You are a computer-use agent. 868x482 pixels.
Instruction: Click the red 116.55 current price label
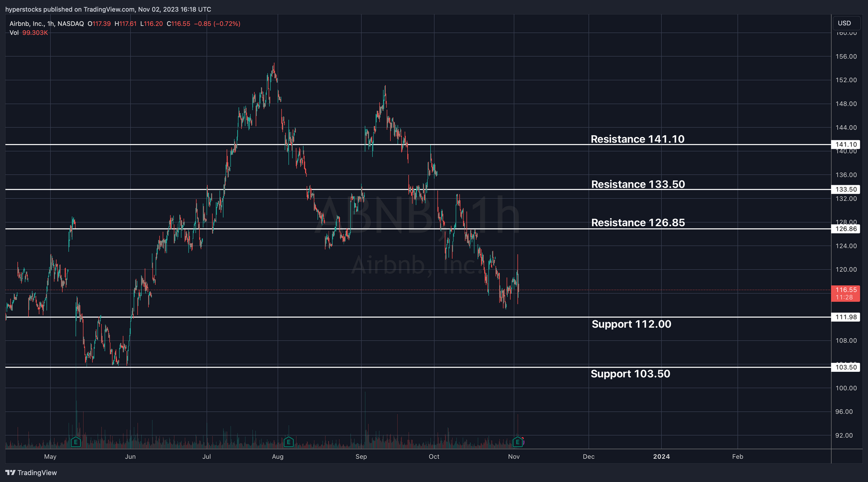pos(846,290)
